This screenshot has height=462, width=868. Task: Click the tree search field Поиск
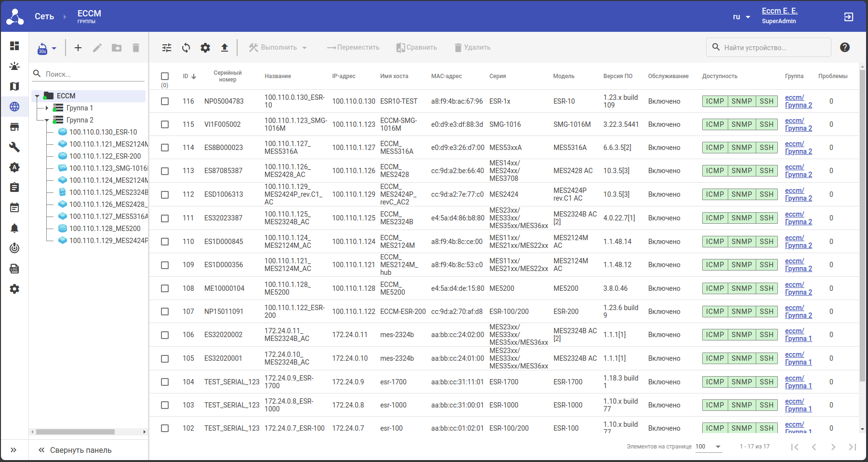pos(89,74)
